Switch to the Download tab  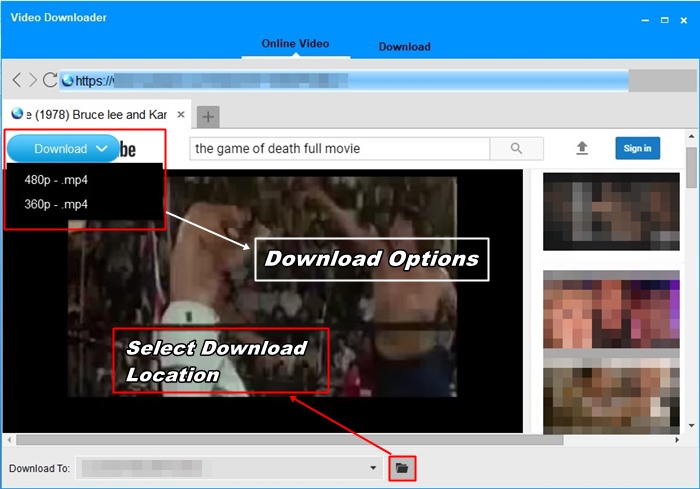point(404,46)
